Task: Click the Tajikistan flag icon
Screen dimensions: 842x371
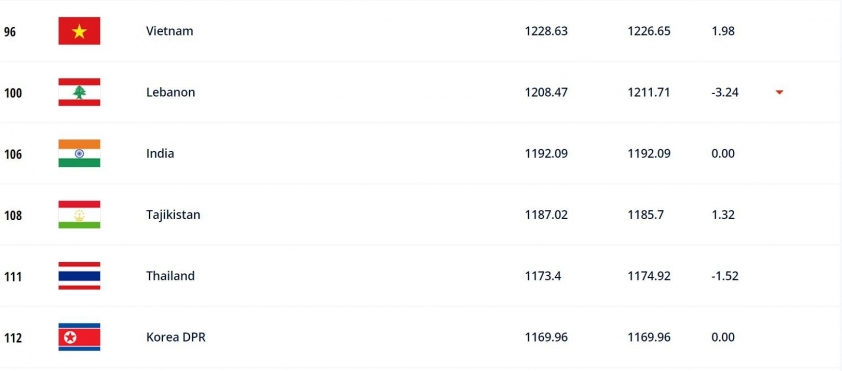Action: [x=79, y=215]
